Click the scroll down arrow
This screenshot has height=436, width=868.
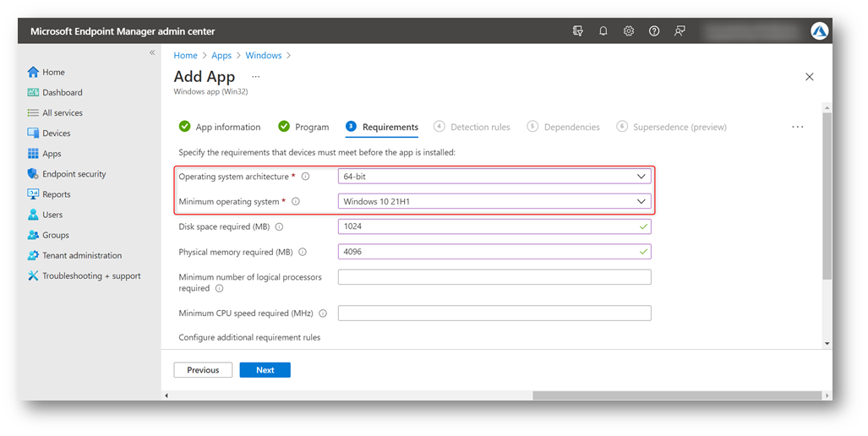(x=827, y=344)
